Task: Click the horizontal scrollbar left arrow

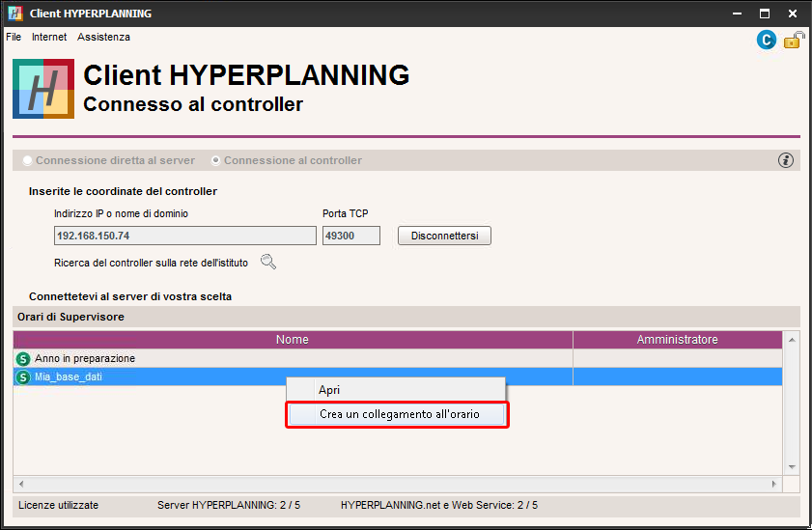Action: point(21,484)
